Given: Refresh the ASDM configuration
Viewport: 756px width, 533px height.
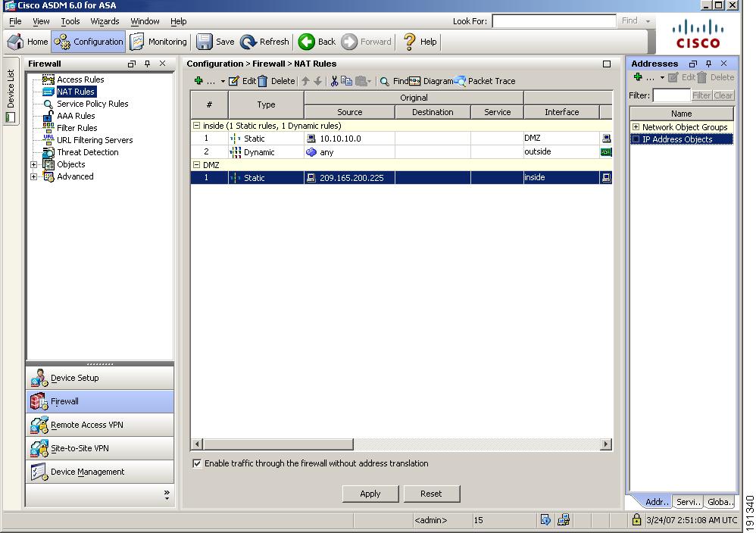Looking at the screenshot, I should (x=264, y=42).
